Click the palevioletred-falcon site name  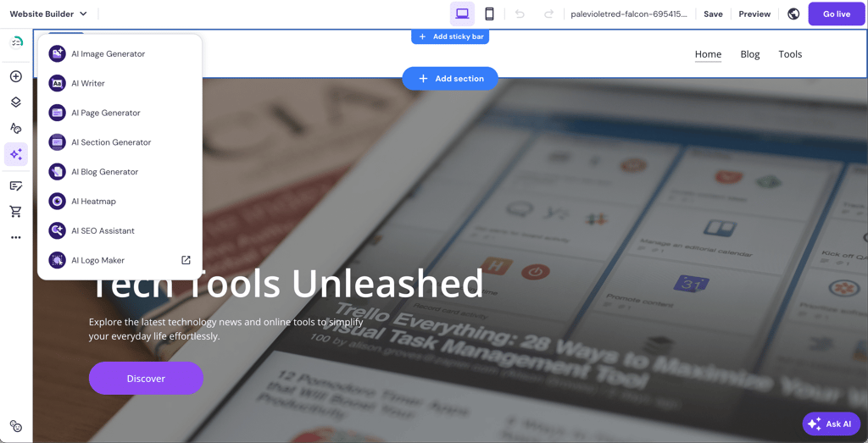[628, 14]
